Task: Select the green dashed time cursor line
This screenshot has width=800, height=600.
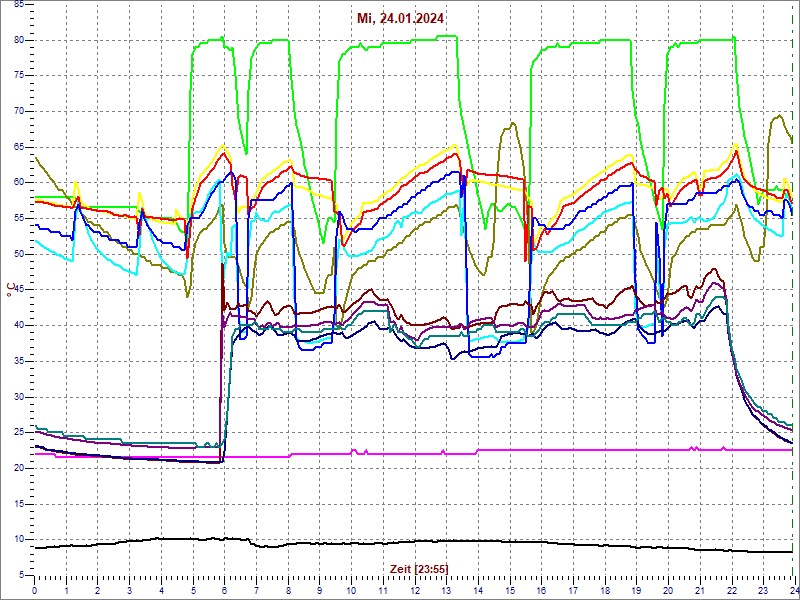Action: (792, 291)
